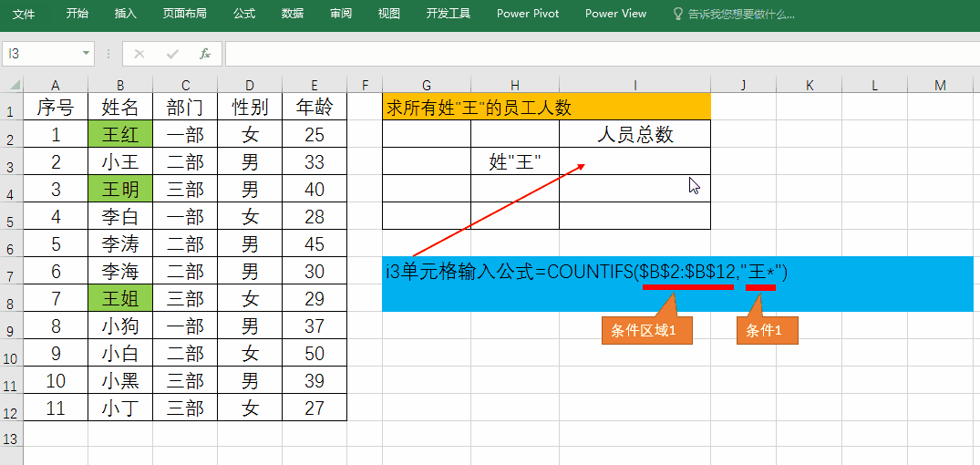Select column I header
The height and width of the screenshot is (465, 980).
635,85
